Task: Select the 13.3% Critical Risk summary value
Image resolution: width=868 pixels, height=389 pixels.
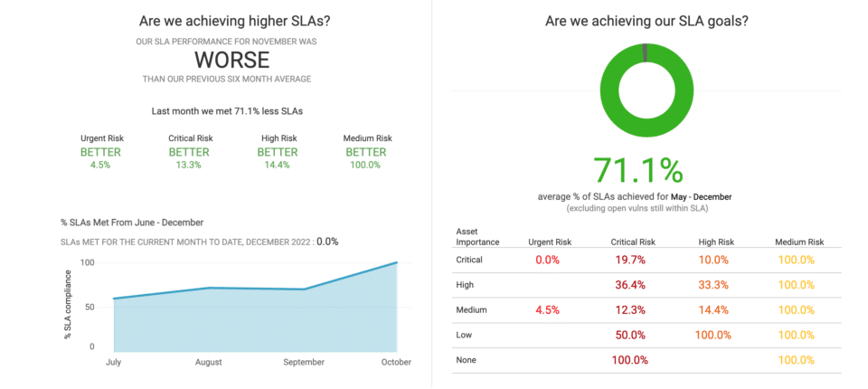Action: click(189, 165)
